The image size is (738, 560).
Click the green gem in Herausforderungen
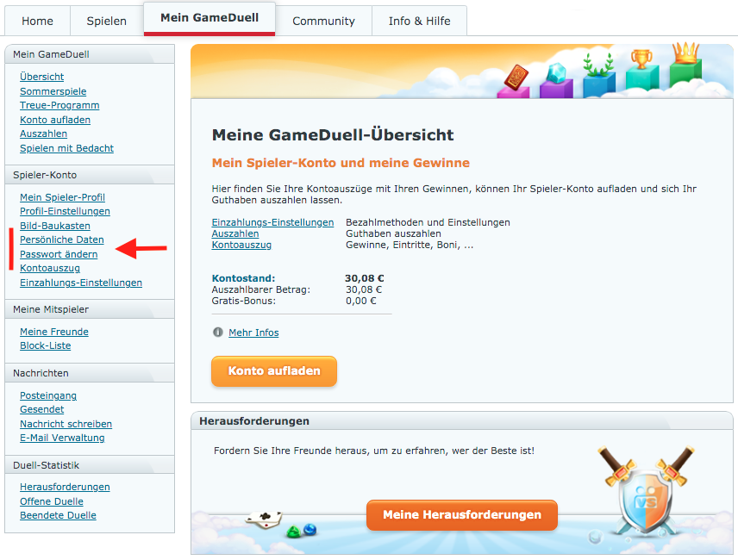click(x=294, y=532)
